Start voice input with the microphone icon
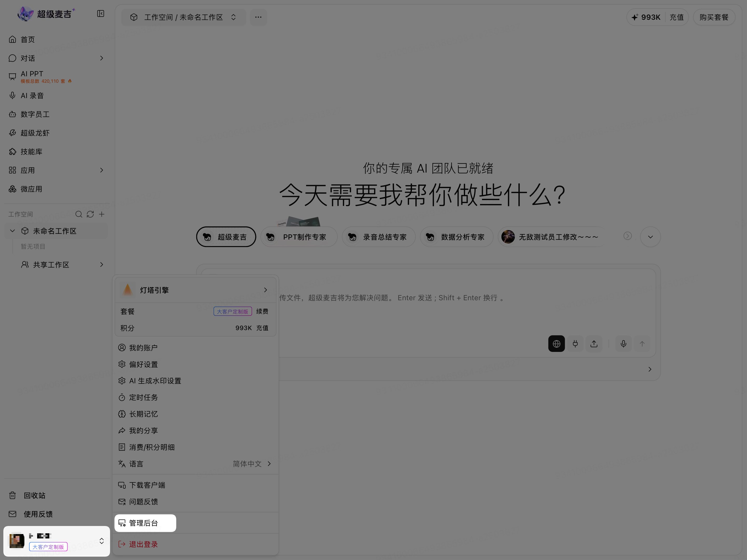Viewport: 747px width, 560px height. (623, 344)
